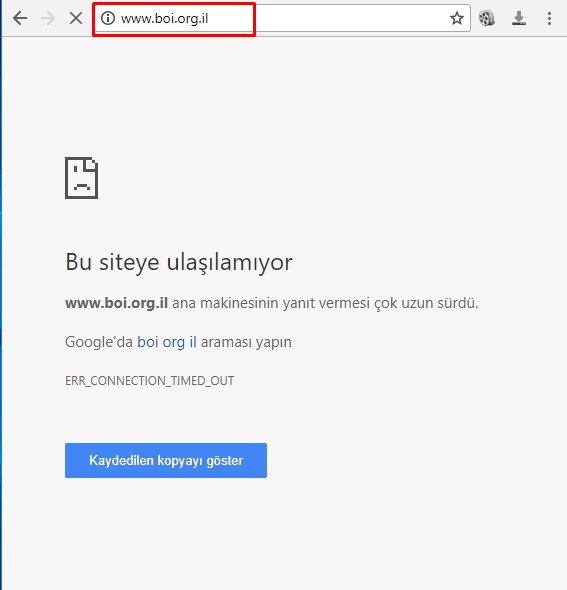Click the 'Bu siteye ulaşılamıyor' heading
567x590 pixels.
pyautogui.click(x=179, y=262)
